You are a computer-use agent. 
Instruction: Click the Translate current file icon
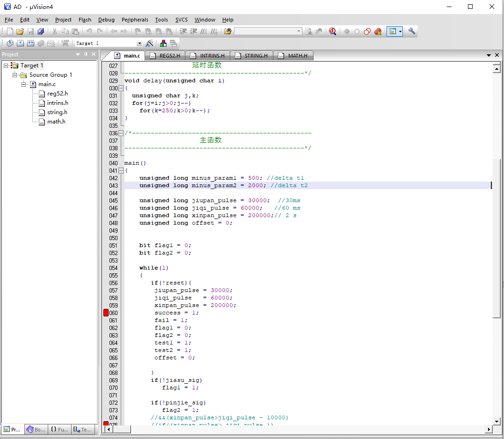(10, 43)
